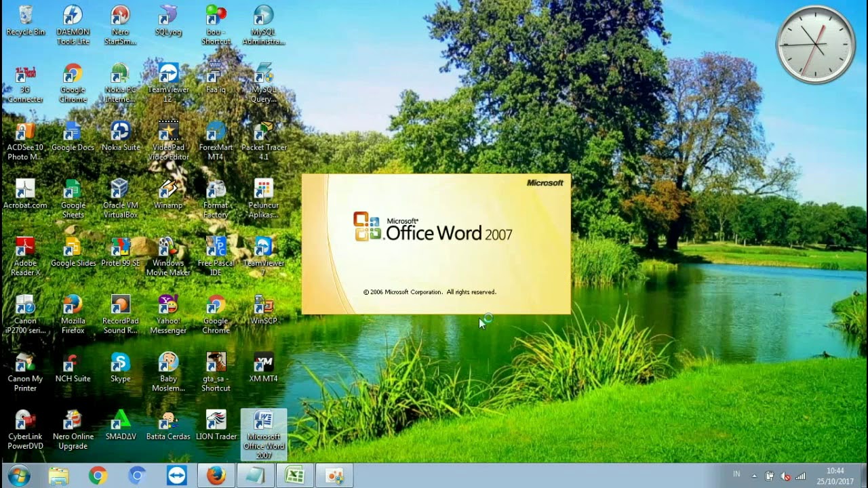Select the SQLyog desktop icon
The height and width of the screenshot is (488, 868).
pyautogui.click(x=167, y=21)
